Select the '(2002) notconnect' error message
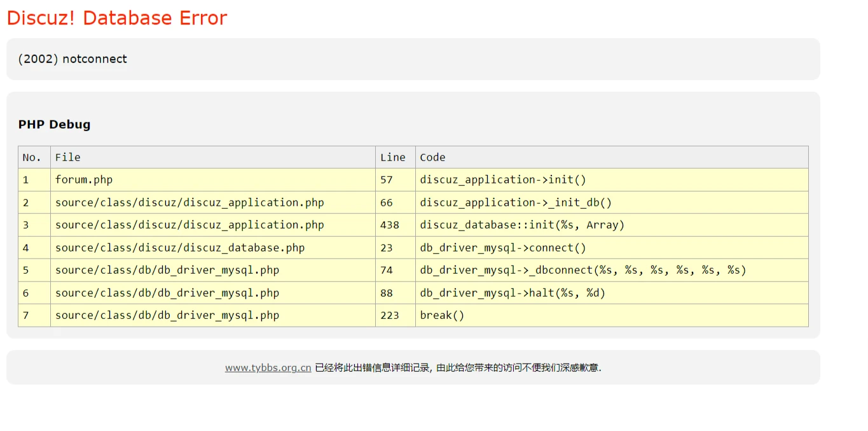 coord(72,59)
